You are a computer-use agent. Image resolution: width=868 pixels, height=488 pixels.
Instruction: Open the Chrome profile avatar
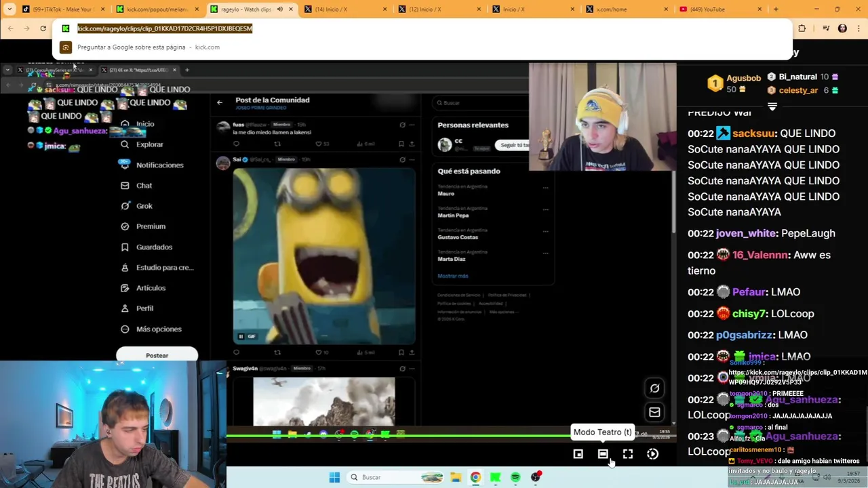(x=842, y=28)
